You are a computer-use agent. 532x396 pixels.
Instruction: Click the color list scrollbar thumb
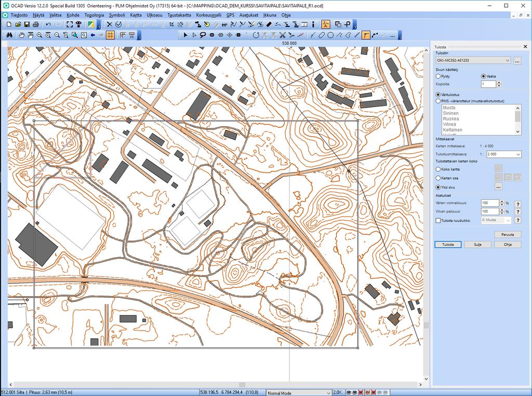(518, 116)
